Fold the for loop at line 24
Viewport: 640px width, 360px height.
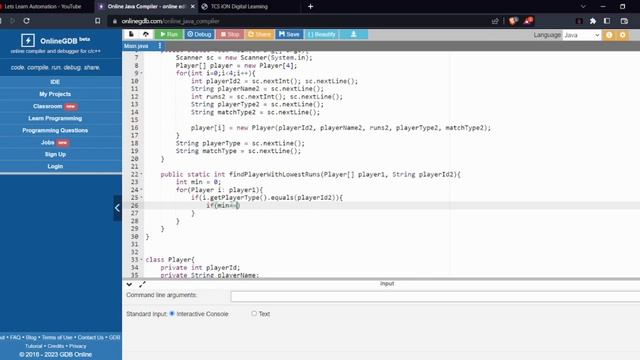pyautogui.click(x=142, y=190)
